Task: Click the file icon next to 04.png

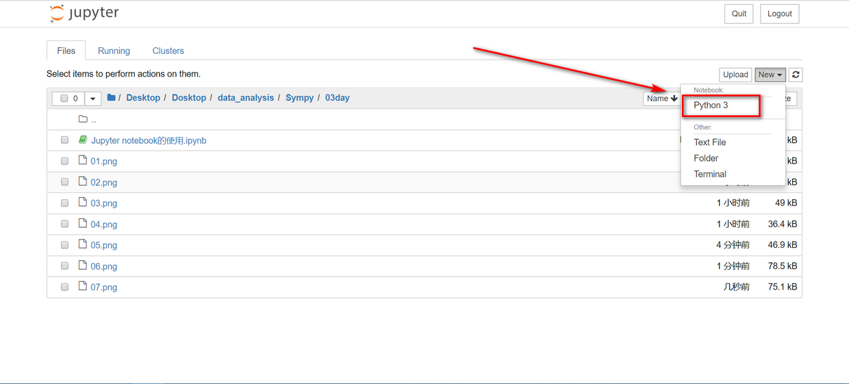Action: tap(82, 224)
